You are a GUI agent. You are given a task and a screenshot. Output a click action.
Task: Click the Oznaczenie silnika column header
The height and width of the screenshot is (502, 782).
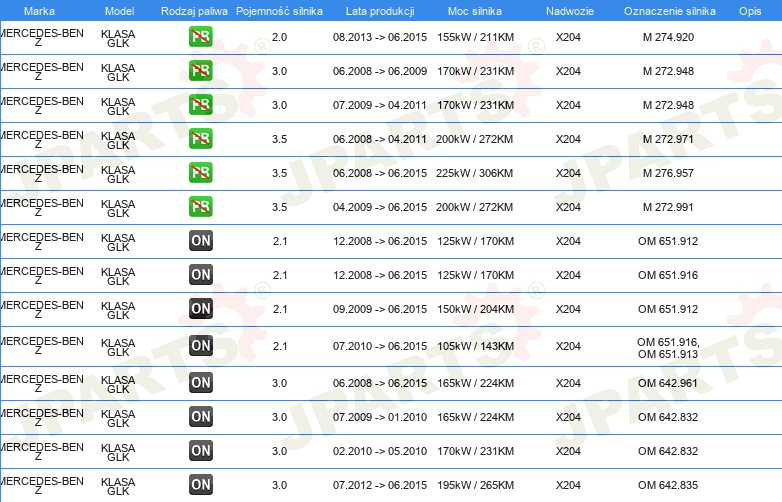pyautogui.click(x=669, y=11)
